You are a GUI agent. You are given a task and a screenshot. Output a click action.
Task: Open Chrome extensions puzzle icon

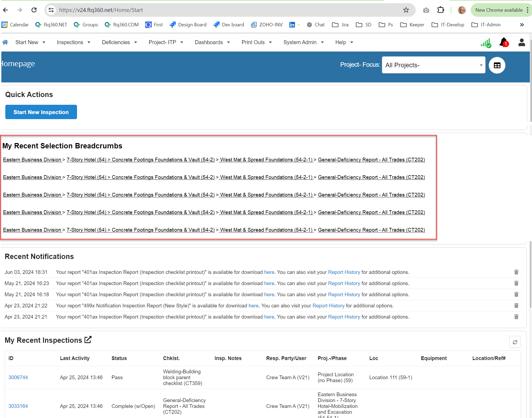point(441,10)
